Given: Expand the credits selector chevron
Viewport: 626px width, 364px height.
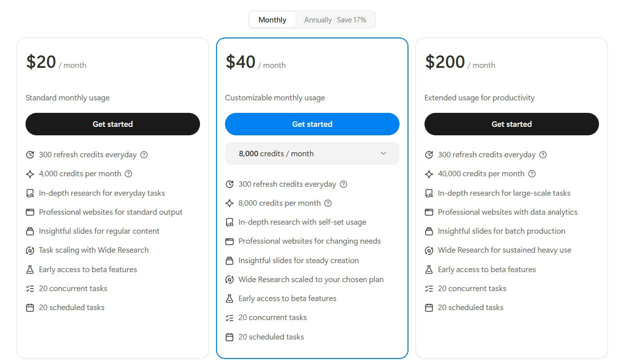Looking at the screenshot, I should coord(383,153).
